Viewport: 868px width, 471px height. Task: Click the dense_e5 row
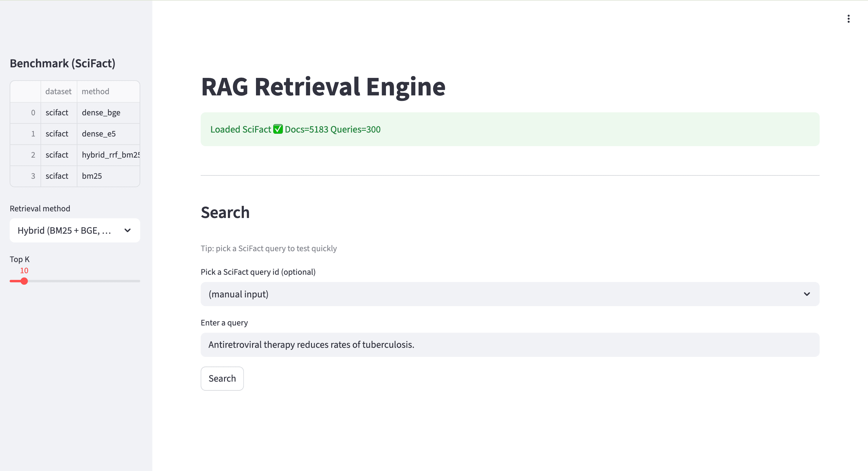pyautogui.click(x=99, y=134)
